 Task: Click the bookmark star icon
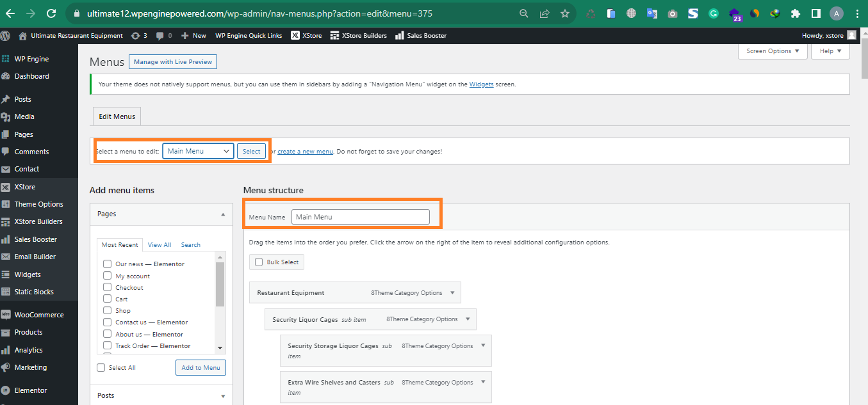[564, 13]
